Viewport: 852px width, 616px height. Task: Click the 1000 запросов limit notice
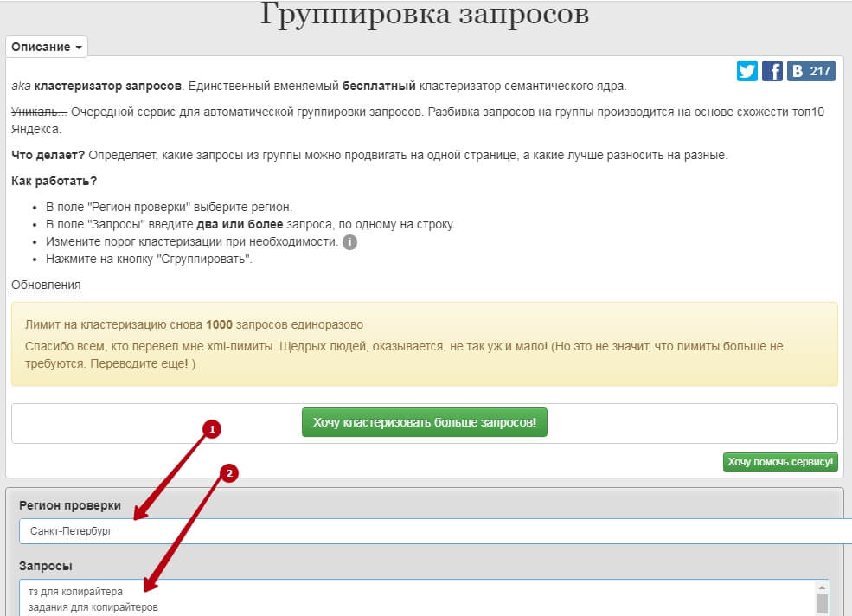(194, 324)
